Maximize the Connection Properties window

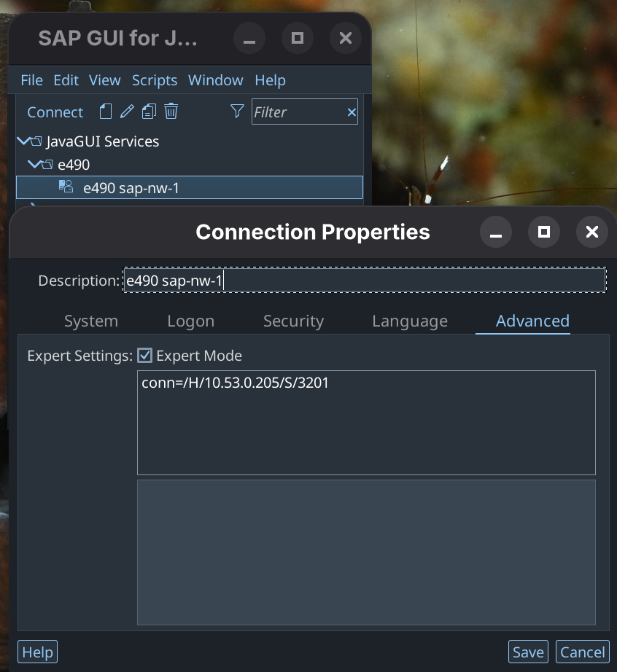point(543,232)
